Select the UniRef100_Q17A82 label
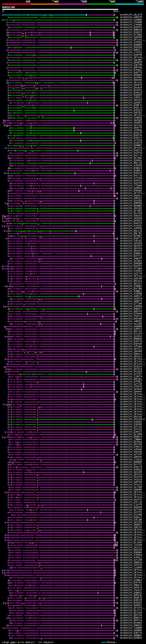Viewport: 146px width, 644px height. (x=131, y=158)
